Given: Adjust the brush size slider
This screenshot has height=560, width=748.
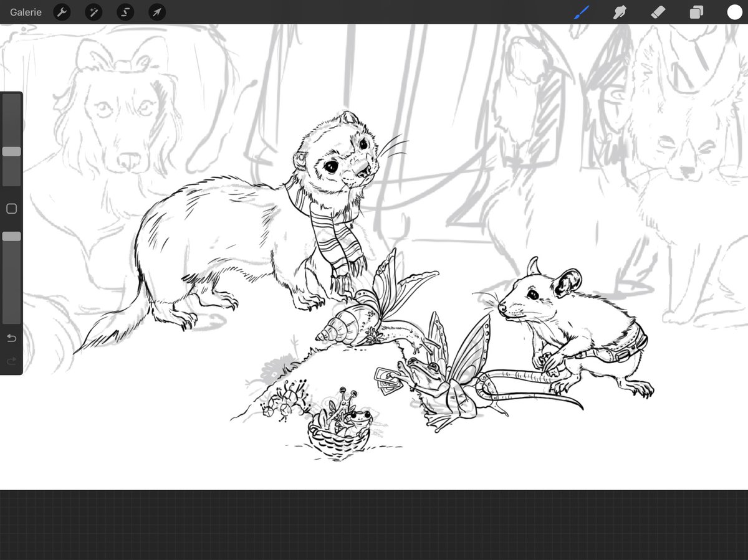Looking at the screenshot, I should (11, 151).
